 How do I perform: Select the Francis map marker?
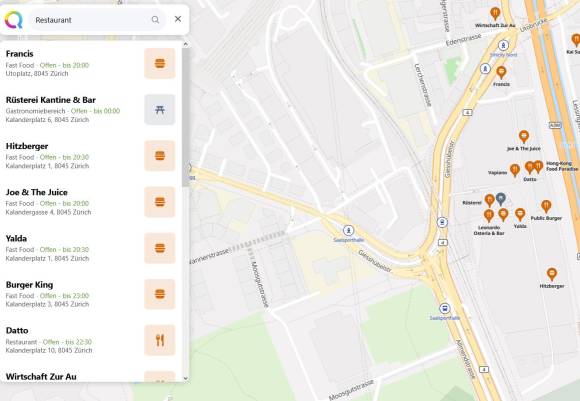tap(501, 73)
